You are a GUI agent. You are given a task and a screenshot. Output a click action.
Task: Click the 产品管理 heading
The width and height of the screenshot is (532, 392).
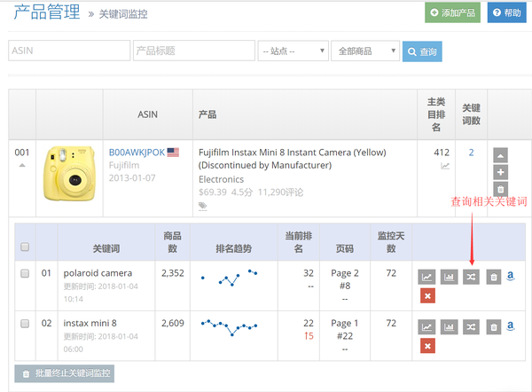[x=47, y=12]
